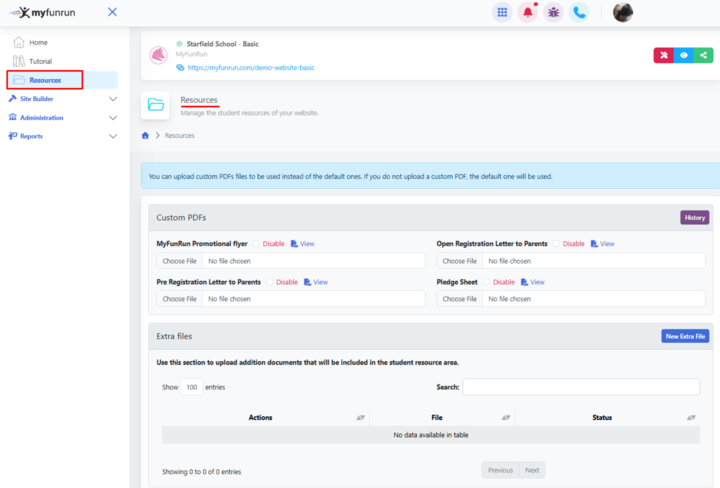Click the home breadcrumb icon
The image size is (720, 488).
[146, 135]
